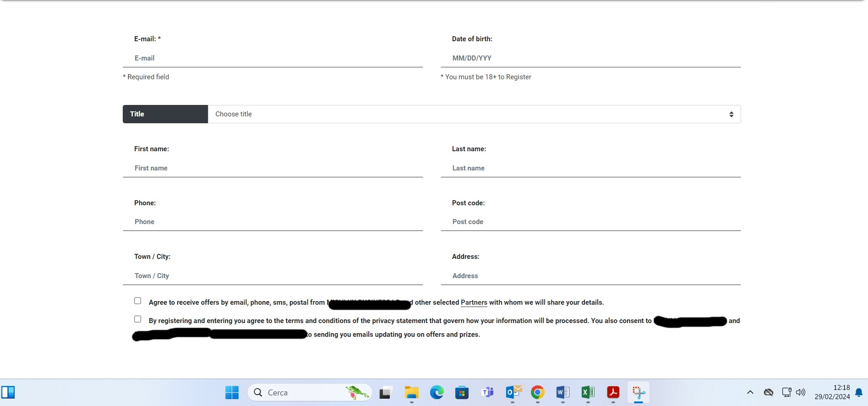Viewport: 868px width, 406px height.
Task: Open the Windows Start menu
Action: [x=232, y=393]
